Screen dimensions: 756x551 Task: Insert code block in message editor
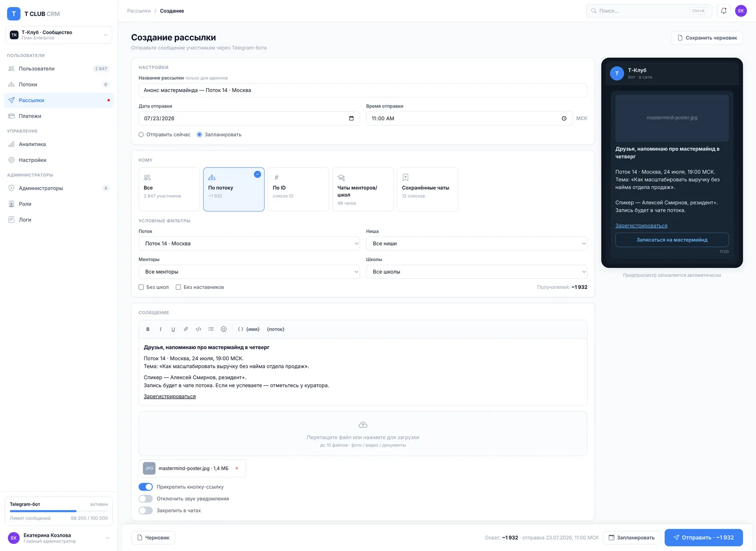[x=198, y=329]
